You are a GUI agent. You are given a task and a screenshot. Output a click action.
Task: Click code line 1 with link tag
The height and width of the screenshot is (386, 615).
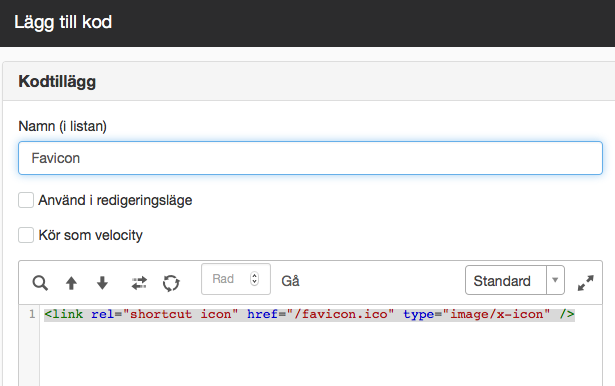309,314
